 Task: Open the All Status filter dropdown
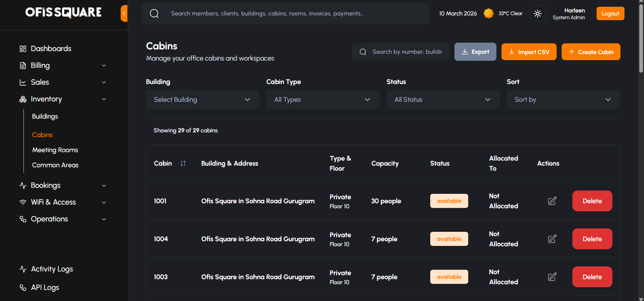click(x=443, y=99)
